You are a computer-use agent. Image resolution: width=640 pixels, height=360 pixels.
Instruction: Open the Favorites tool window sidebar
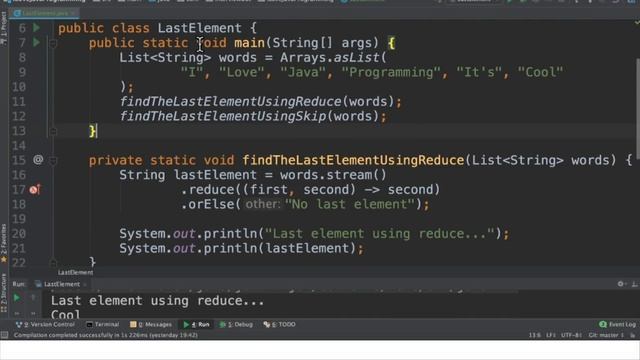point(4,244)
